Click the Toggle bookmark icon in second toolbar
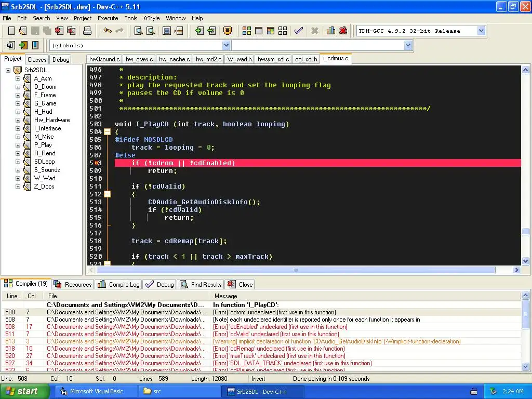This screenshot has width=532, height=399. pos(23,45)
